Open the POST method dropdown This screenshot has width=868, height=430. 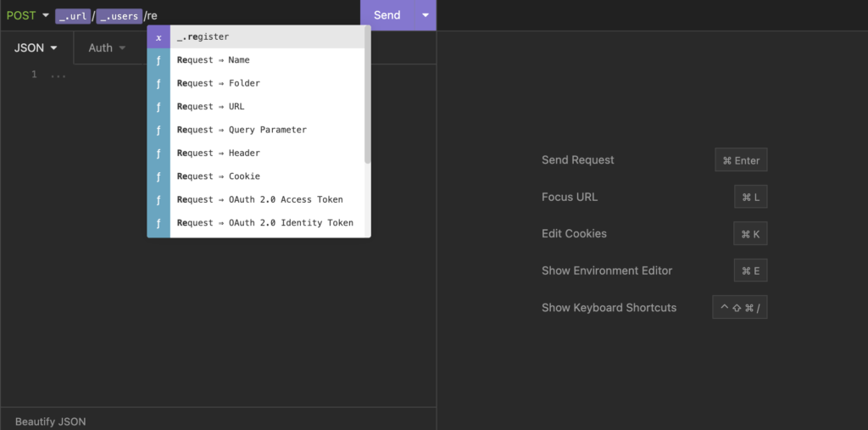28,15
